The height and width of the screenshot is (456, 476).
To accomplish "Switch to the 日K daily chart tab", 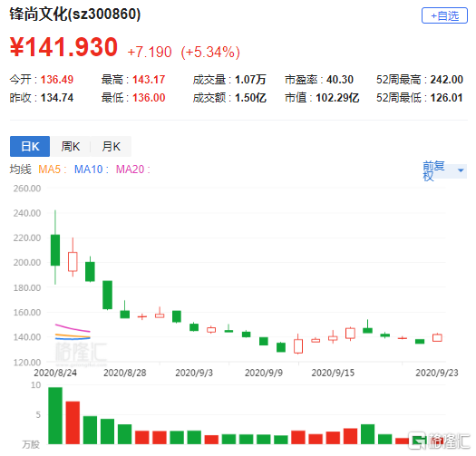I will click(30, 146).
